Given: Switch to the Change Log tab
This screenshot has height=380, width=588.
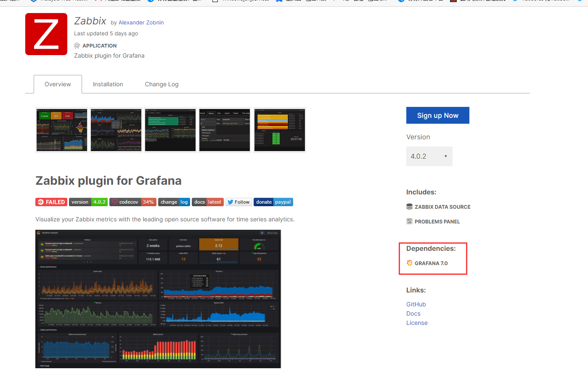Looking at the screenshot, I should (162, 84).
